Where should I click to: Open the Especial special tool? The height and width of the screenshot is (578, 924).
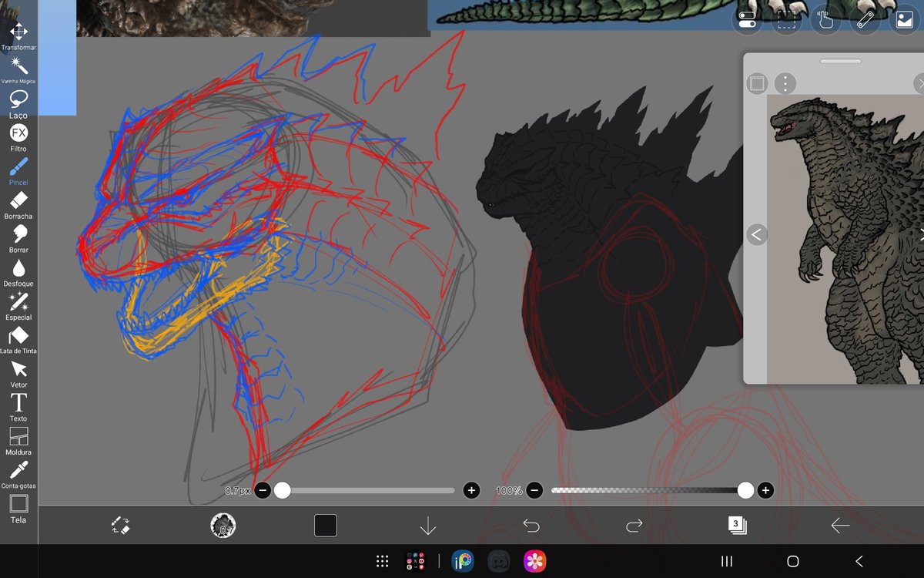tap(18, 306)
